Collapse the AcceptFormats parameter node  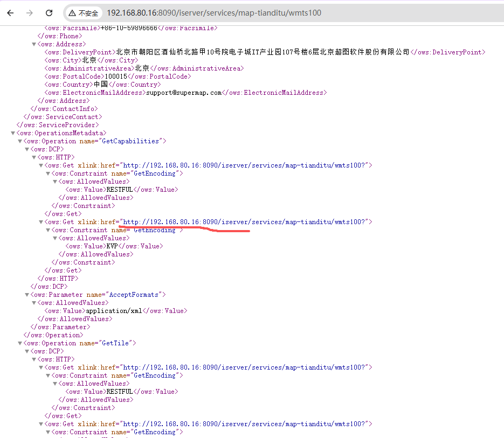[x=27, y=295]
